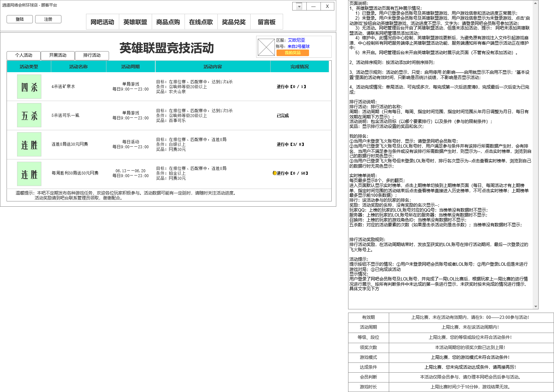Open the 英雄联盟 tab

(135, 22)
